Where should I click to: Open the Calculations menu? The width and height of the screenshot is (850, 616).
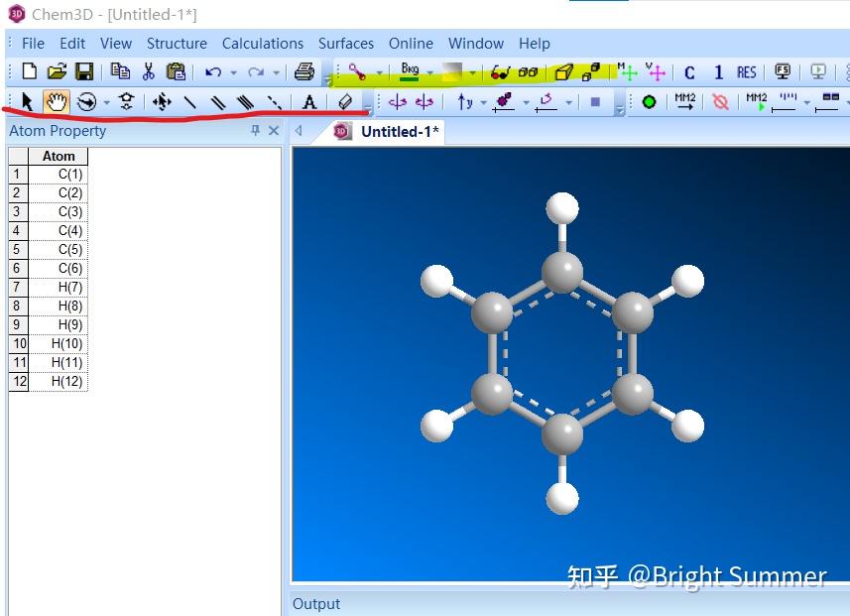(262, 44)
